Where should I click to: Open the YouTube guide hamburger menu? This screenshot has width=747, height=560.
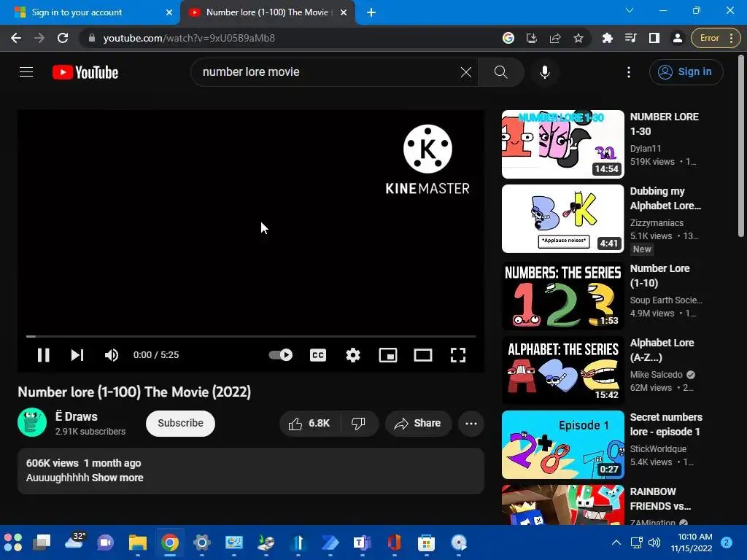(x=26, y=72)
